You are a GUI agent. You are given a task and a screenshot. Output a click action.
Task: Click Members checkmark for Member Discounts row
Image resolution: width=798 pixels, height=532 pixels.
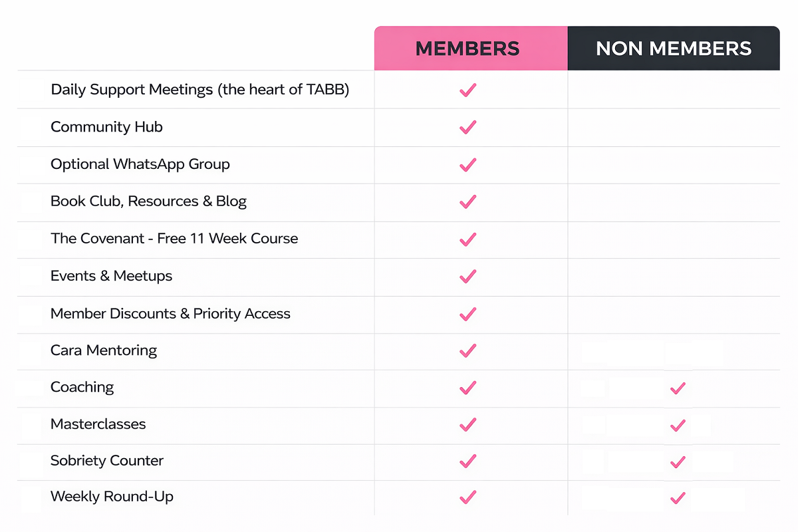[x=468, y=314]
